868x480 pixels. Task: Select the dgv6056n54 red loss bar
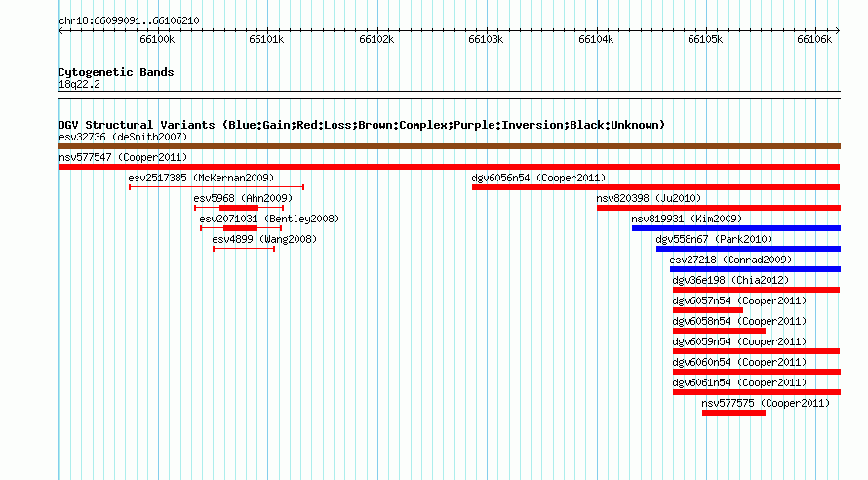656,187
